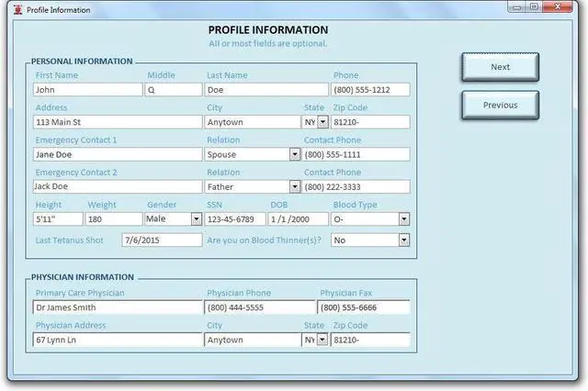
Task: Focus the Address field 113 Main St
Action: [x=118, y=122]
